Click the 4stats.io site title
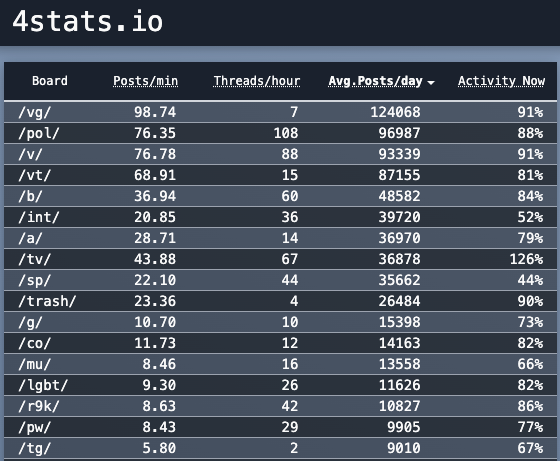 point(88,22)
